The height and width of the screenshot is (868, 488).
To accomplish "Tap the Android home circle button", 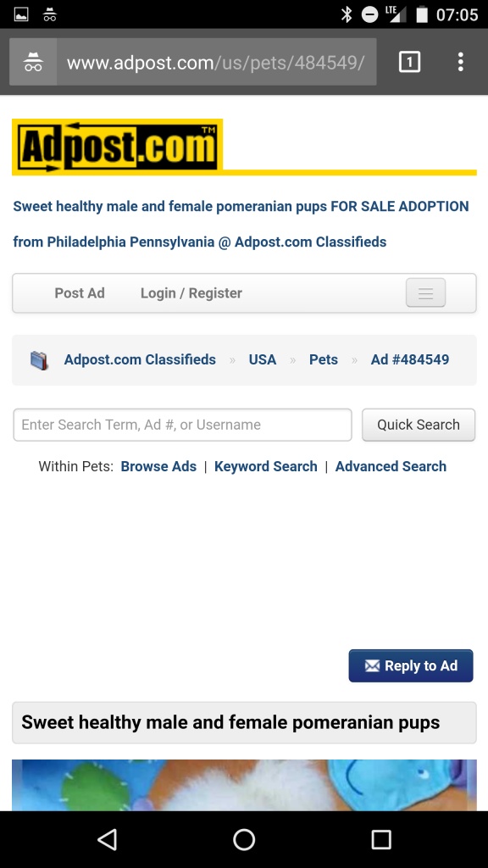I will pyautogui.click(x=244, y=839).
